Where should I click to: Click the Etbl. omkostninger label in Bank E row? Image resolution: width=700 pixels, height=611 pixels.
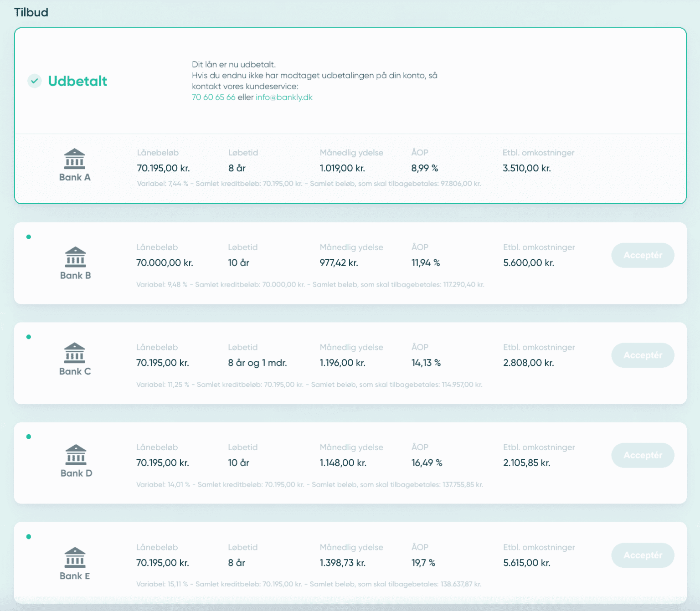click(539, 547)
